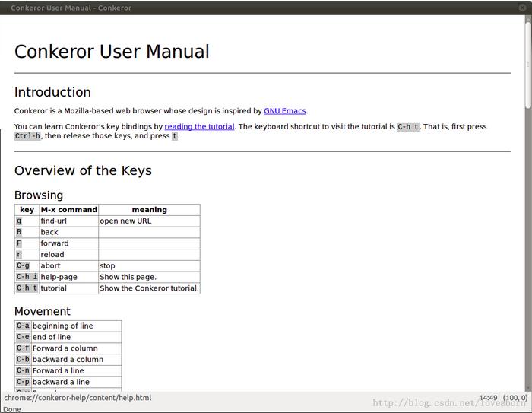532x413 pixels.
Task: Click the 'meaning' column header
Action: coord(149,210)
